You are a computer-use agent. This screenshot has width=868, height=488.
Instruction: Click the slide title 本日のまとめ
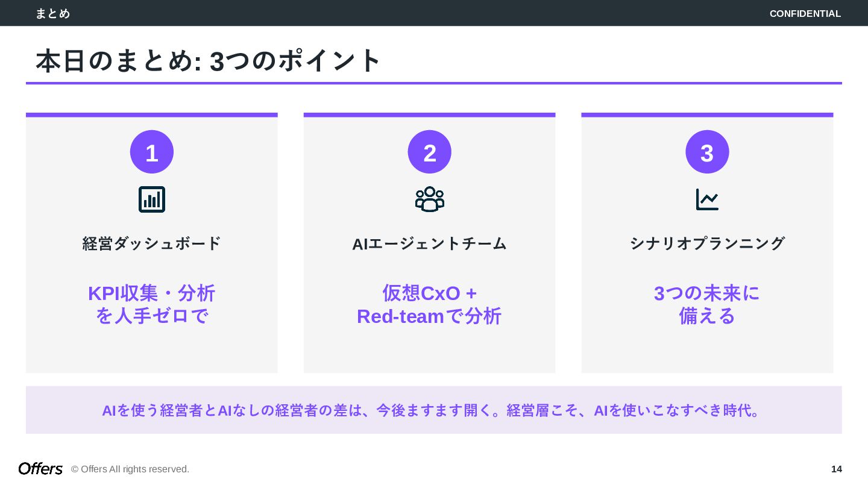pyautogui.click(x=209, y=61)
